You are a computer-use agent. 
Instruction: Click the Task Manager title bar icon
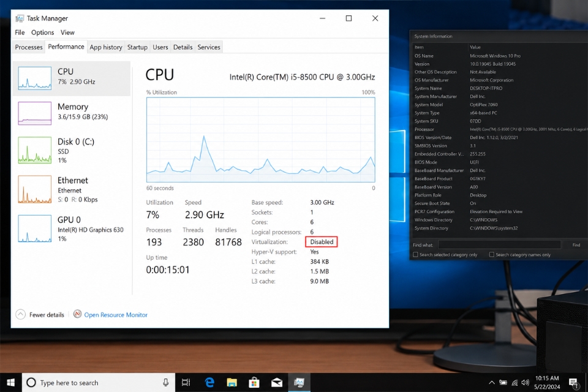[x=20, y=18]
